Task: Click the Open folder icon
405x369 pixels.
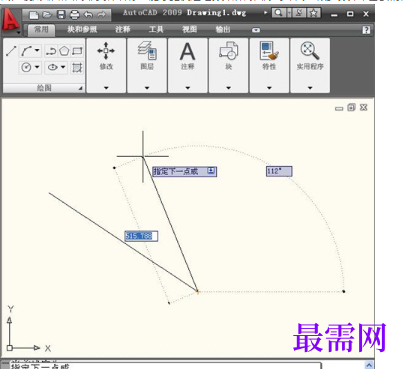Action: point(47,15)
